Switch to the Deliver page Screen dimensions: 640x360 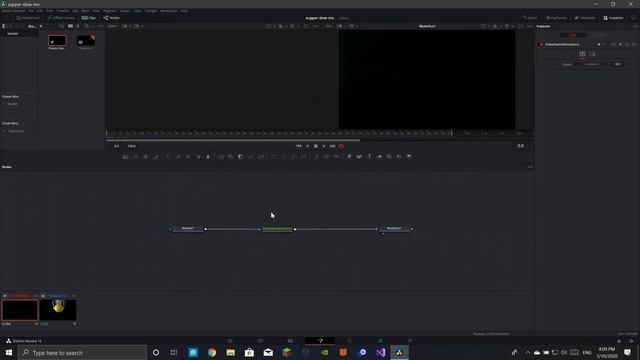pyautogui.click(x=410, y=341)
